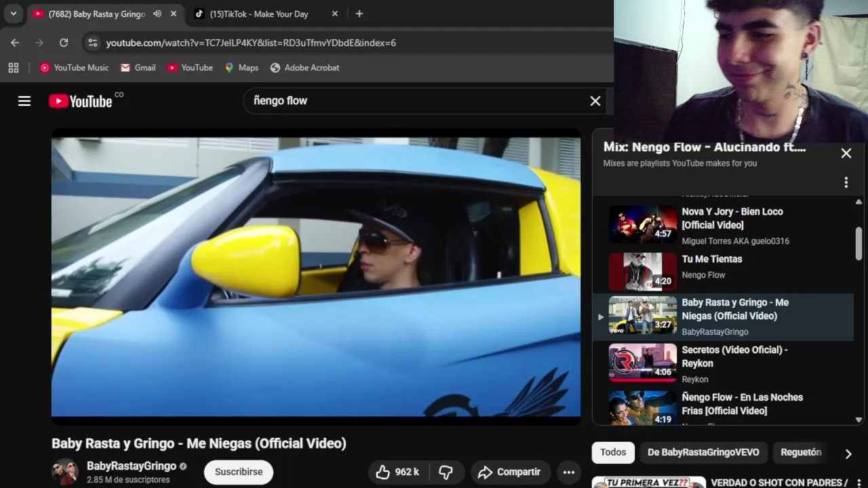Viewport: 868px width, 488px height.
Task: Go back in browser history
Action: [15, 43]
